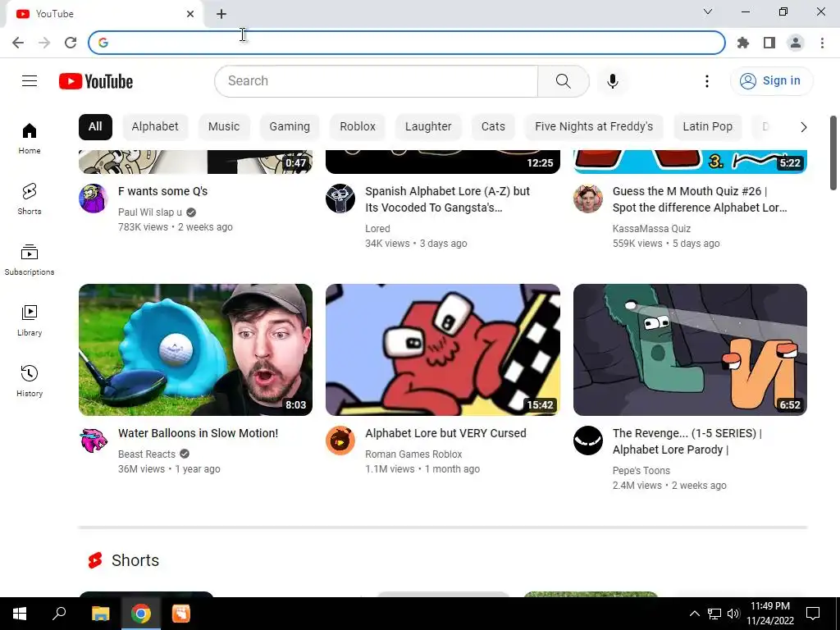The image size is (840, 630).
Task: Click the Shorts section logo icon
Action: (95, 560)
